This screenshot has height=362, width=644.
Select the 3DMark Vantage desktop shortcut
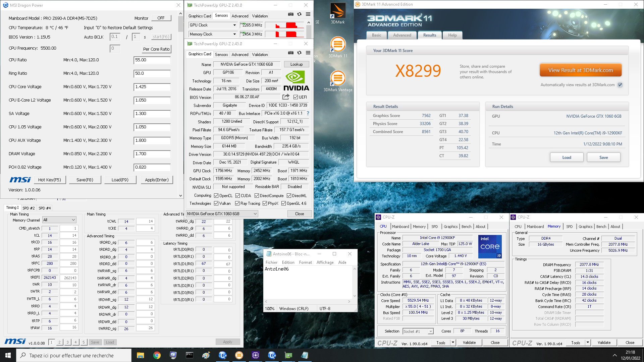click(x=338, y=81)
